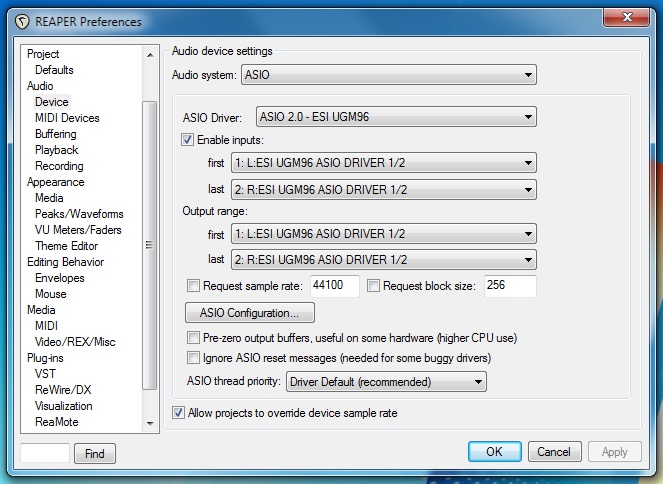Toggle Pre-zero output buffers option
The height and width of the screenshot is (484, 663).
coord(193,338)
